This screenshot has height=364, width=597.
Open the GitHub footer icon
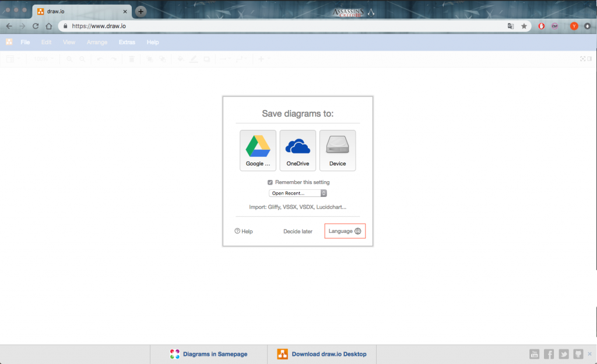click(578, 354)
